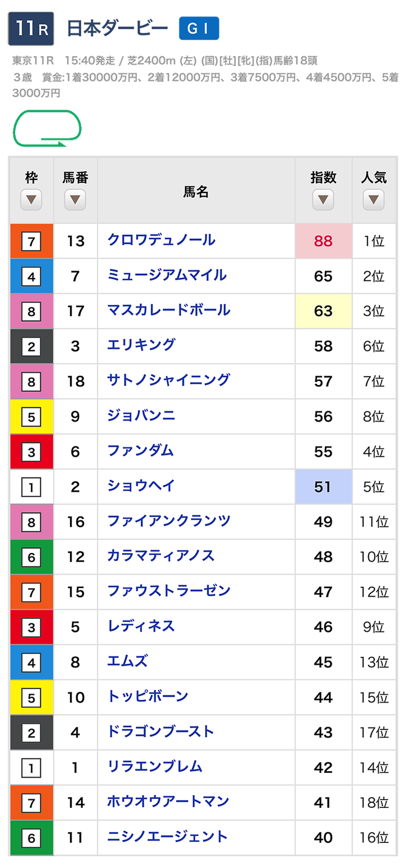Open the 人気 column sort dropdown arrow
408x868 pixels.
[x=373, y=199]
